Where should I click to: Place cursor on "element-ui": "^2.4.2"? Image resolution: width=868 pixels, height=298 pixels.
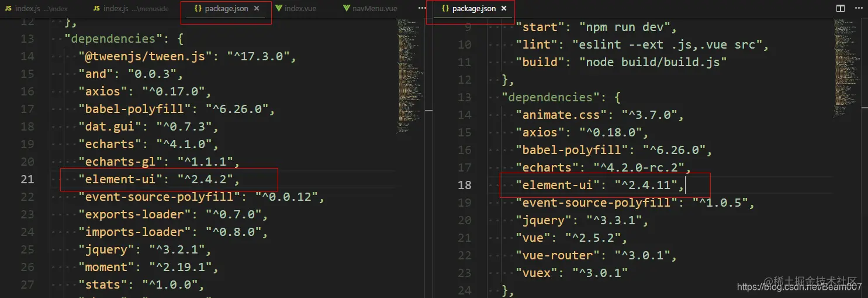159,179
